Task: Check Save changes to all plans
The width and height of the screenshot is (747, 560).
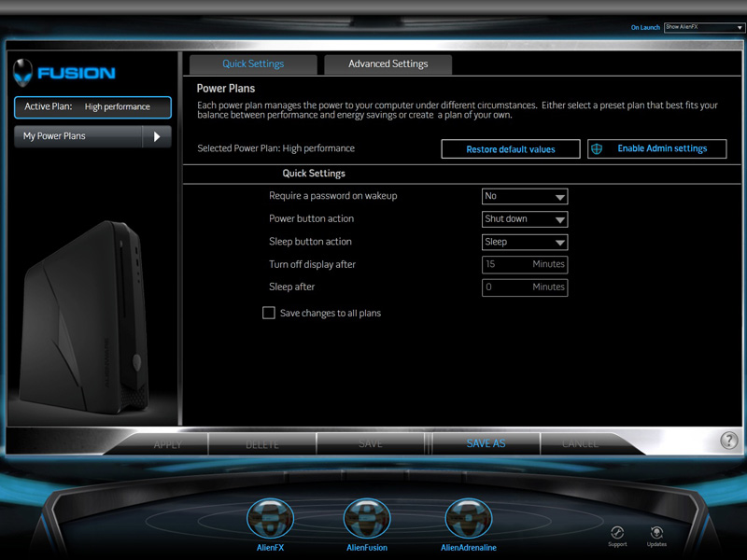Action: (269, 314)
